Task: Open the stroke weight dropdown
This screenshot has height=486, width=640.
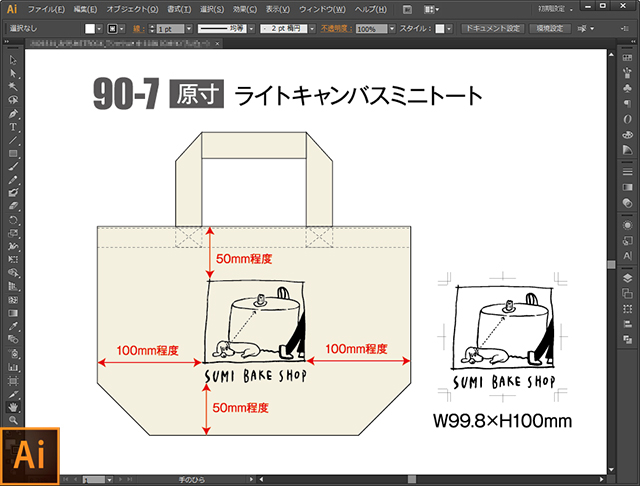Action: 189,29
